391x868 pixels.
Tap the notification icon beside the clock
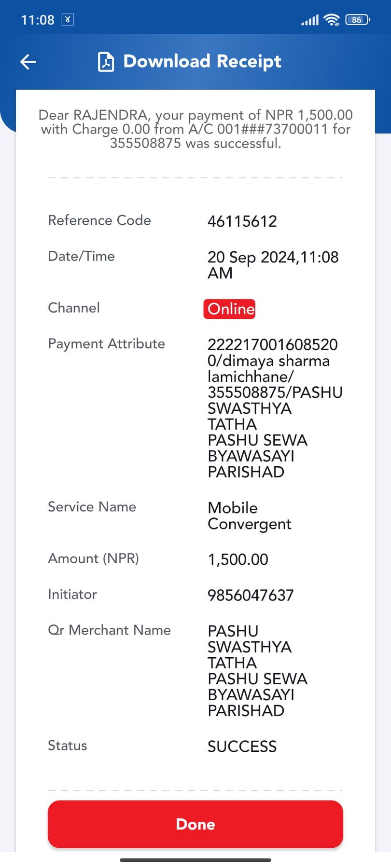68,20
